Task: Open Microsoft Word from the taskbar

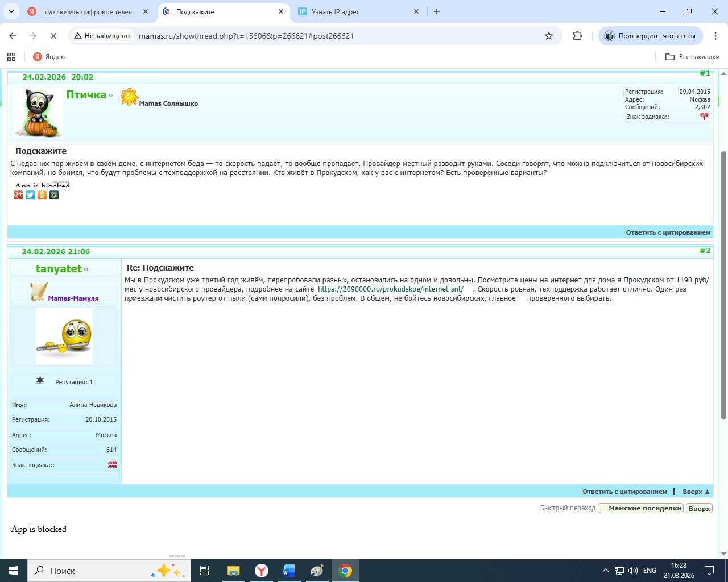Action: tap(289, 571)
